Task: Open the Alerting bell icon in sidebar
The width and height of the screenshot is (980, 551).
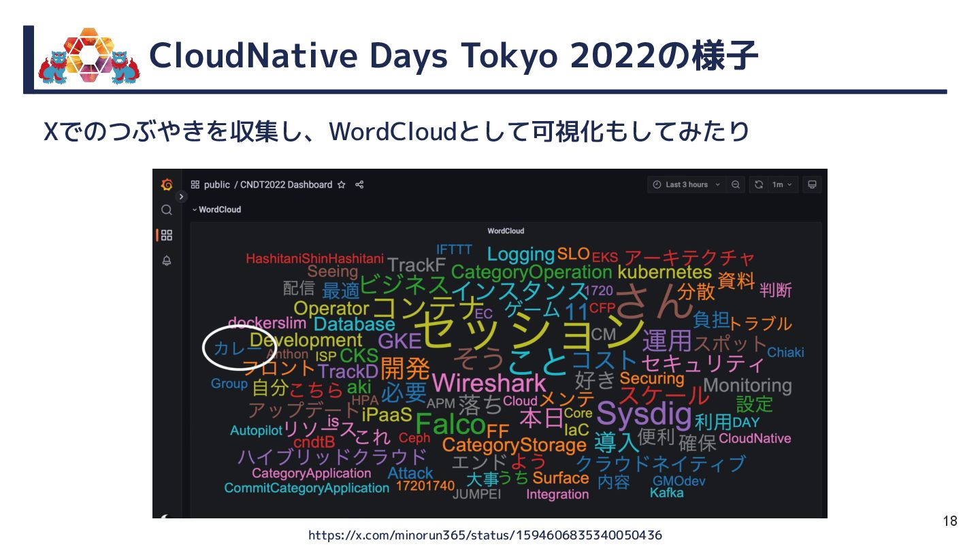Action: pos(167,261)
